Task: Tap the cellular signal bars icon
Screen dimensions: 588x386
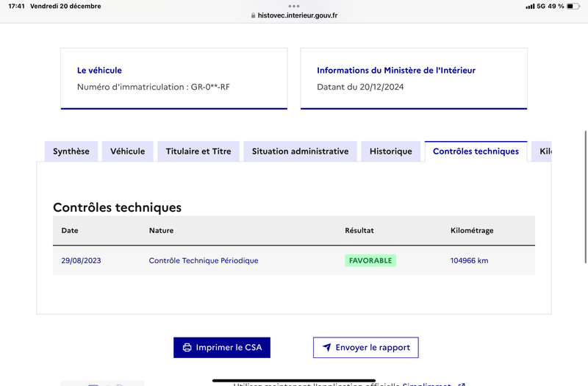Action: tap(530, 7)
